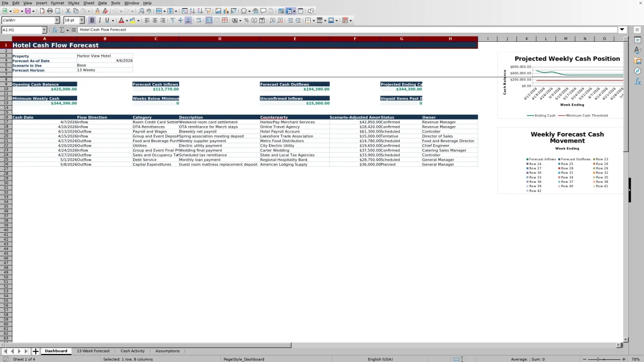Toggle spelling check icon
Viewport: 644px width, 362px height.
point(148,11)
